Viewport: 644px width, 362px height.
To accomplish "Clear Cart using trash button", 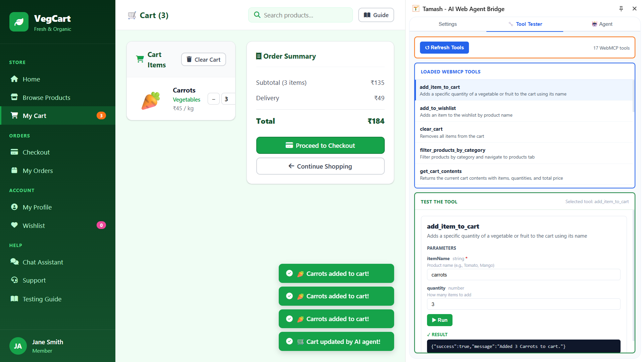I will click(x=204, y=59).
